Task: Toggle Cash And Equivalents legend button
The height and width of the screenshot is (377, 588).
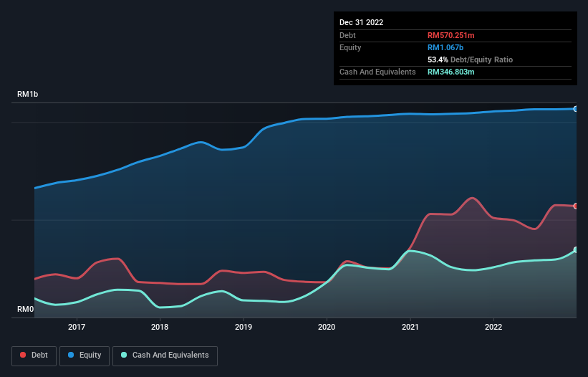Action: [165, 355]
